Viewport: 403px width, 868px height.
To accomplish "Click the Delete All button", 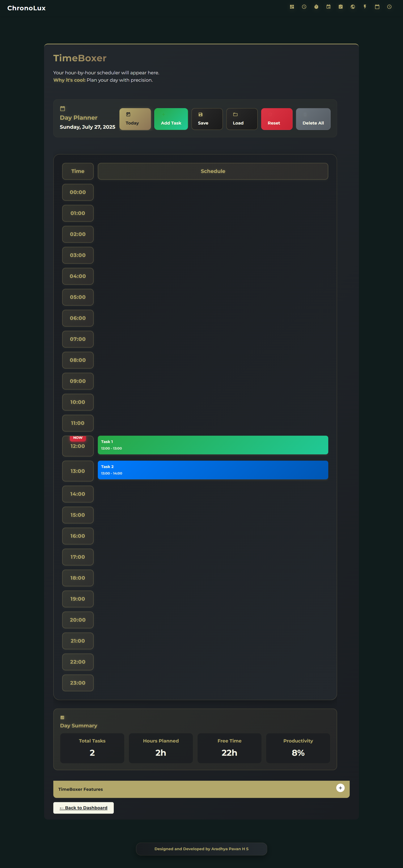I will click(x=313, y=119).
